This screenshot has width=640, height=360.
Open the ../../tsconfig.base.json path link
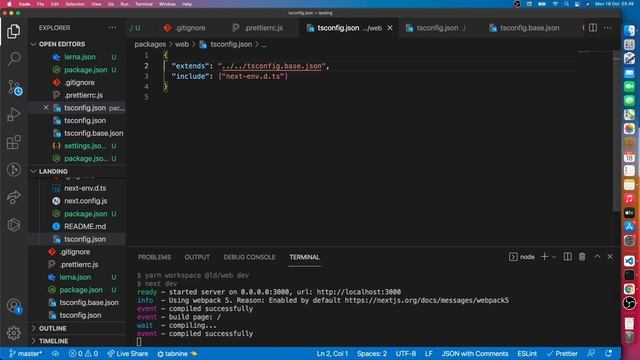tap(271, 66)
